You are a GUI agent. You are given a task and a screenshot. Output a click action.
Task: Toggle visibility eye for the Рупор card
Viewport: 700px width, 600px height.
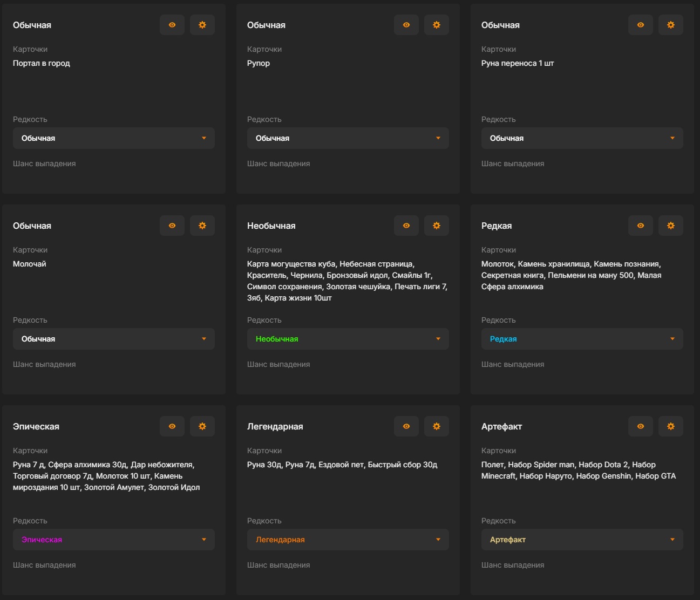pos(406,25)
